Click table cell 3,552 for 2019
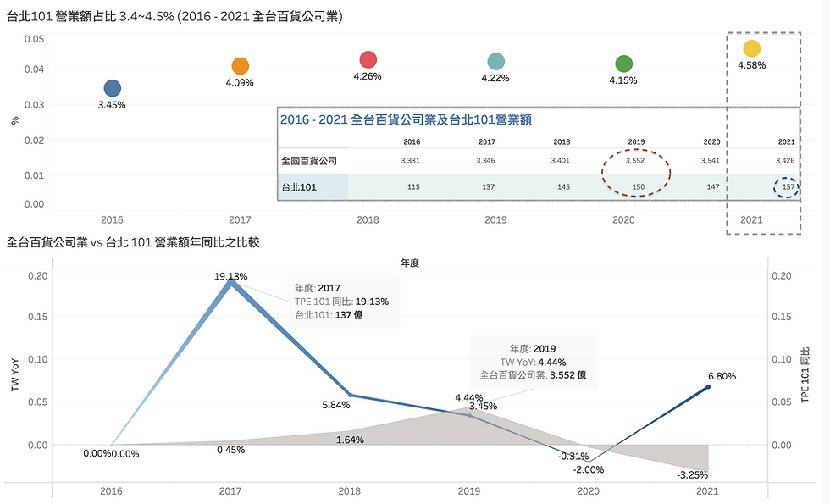The image size is (830, 504). (x=635, y=160)
